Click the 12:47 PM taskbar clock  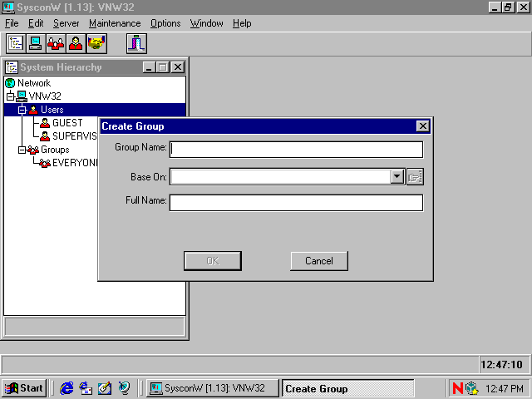(x=505, y=388)
